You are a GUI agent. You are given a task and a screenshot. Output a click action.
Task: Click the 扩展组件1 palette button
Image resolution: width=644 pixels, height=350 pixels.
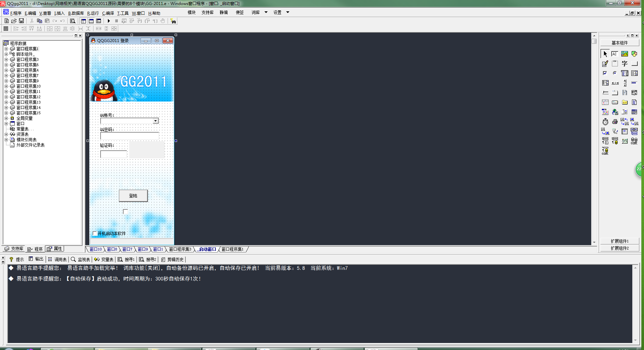pos(620,241)
